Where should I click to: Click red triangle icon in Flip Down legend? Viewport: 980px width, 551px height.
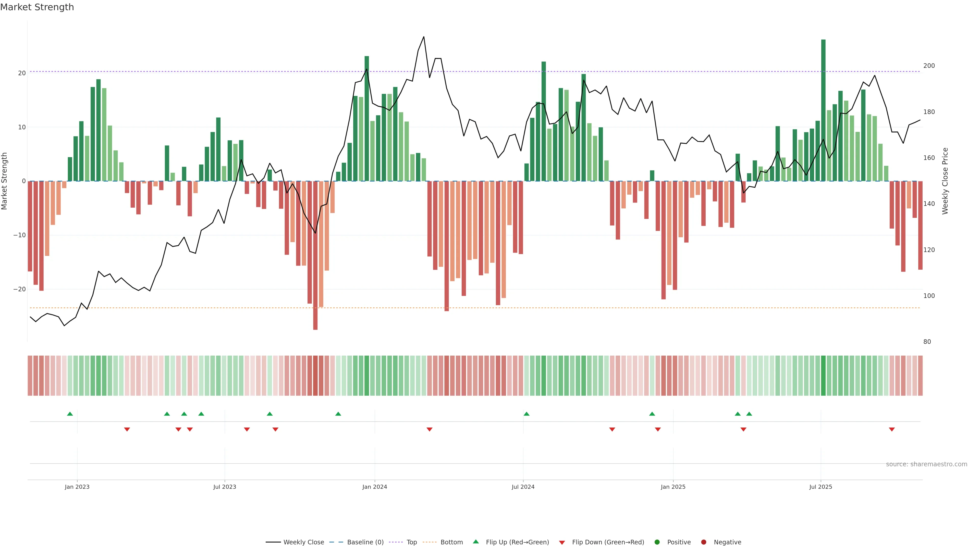coord(562,542)
